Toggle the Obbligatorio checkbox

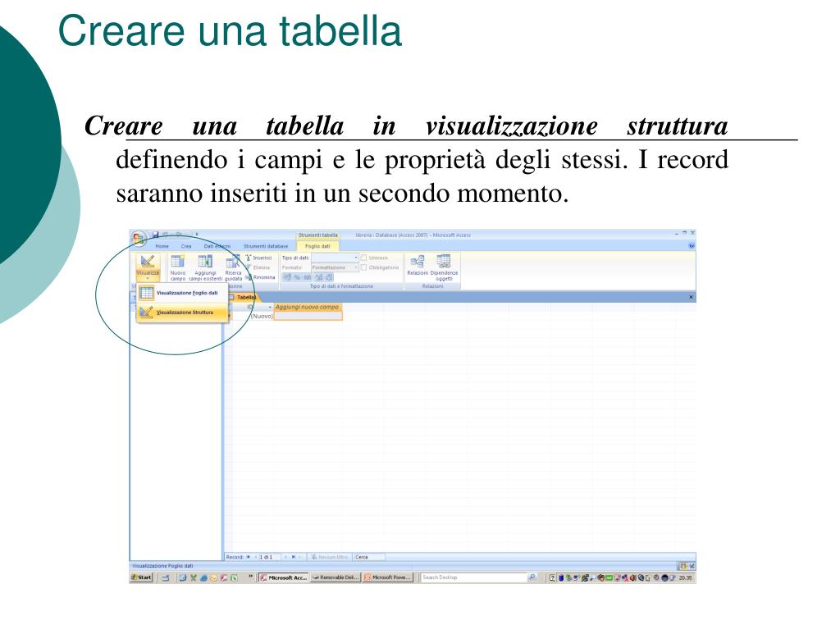363,267
